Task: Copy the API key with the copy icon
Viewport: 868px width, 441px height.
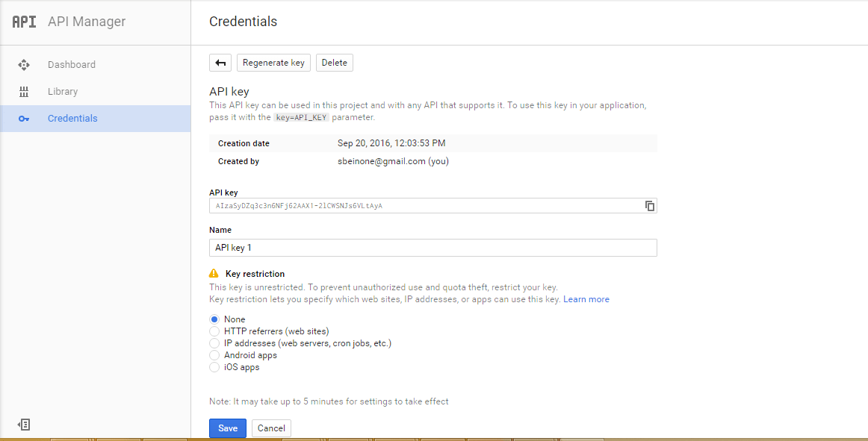Action: pyautogui.click(x=650, y=206)
